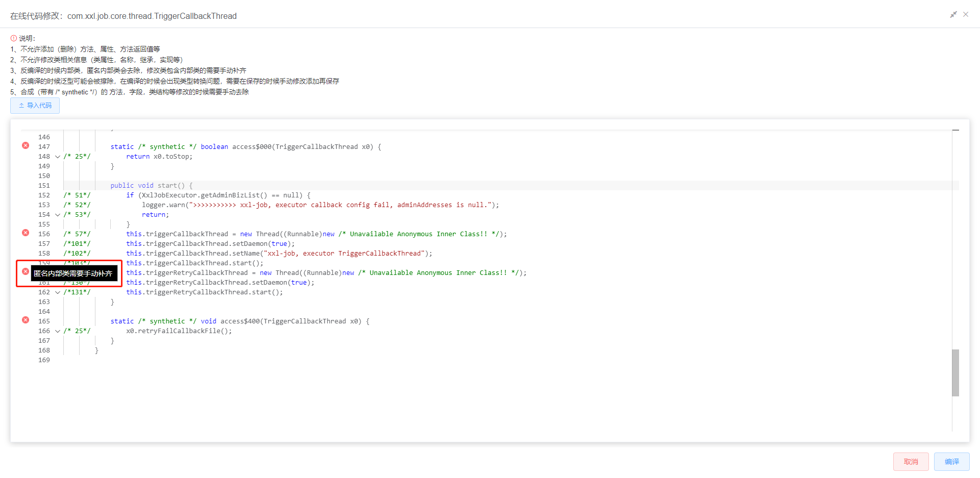Click 'triggerRetryCallbackThread.setDaemon(true)' line

pyautogui.click(x=220, y=283)
